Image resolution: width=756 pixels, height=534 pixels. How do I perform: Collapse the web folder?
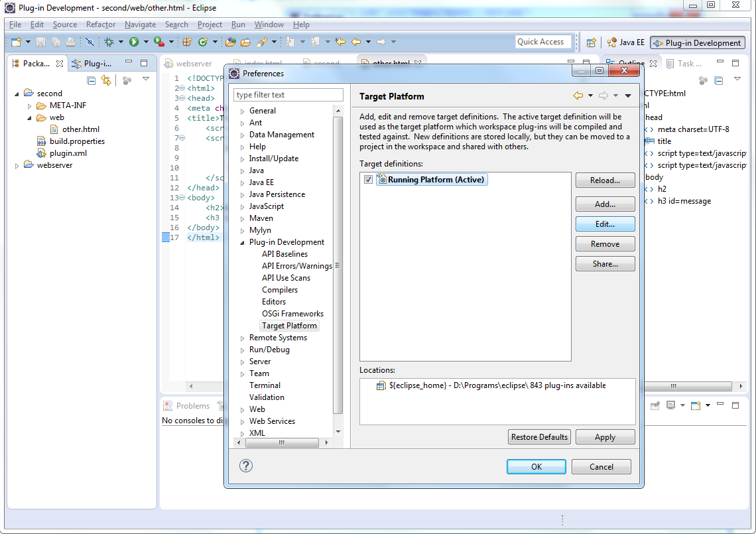click(x=29, y=117)
